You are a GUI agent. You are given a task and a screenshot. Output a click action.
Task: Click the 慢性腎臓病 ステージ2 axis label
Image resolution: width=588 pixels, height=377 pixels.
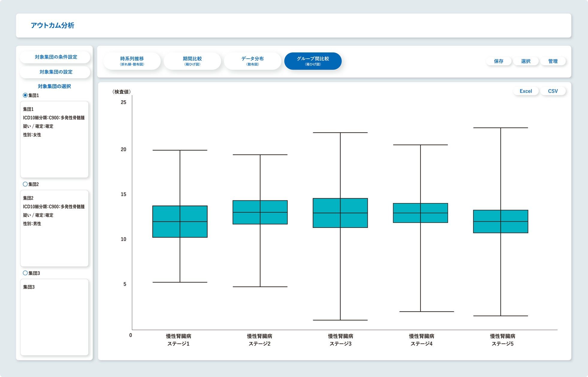click(x=260, y=340)
